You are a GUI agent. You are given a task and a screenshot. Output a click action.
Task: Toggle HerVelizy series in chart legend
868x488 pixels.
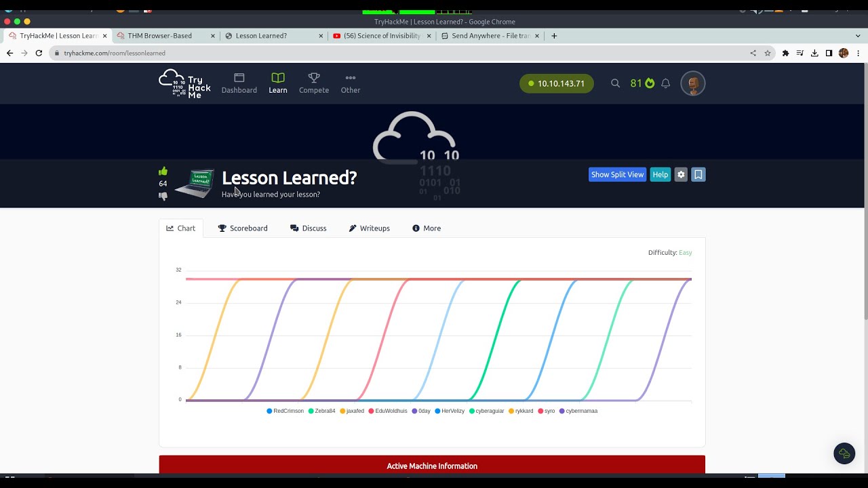tap(450, 411)
